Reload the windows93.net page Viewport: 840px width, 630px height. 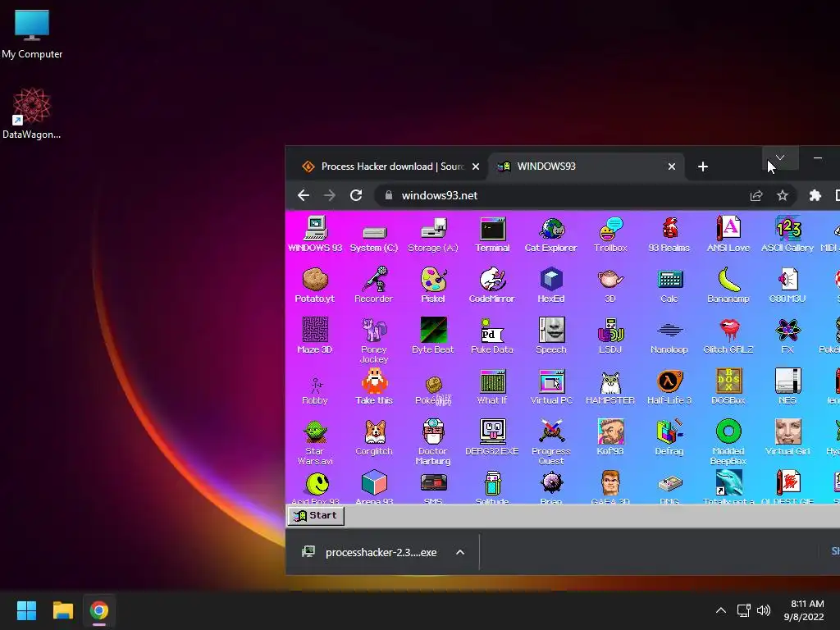pos(356,195)
